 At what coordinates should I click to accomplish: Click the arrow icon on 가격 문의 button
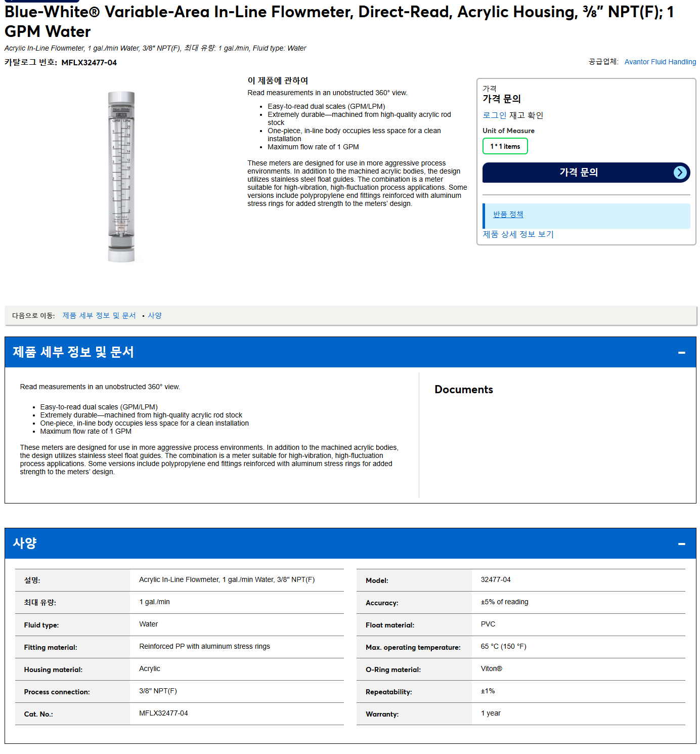tap(680, 173)
